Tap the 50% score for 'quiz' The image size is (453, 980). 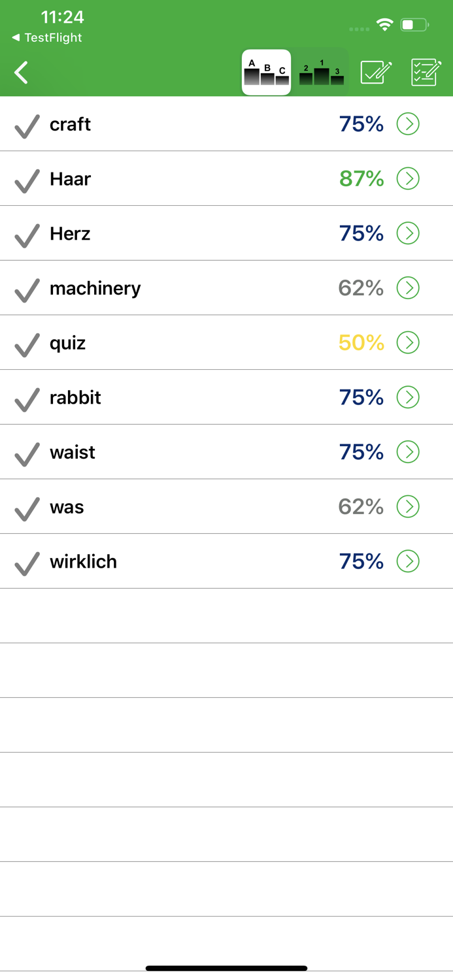[360, 342]
